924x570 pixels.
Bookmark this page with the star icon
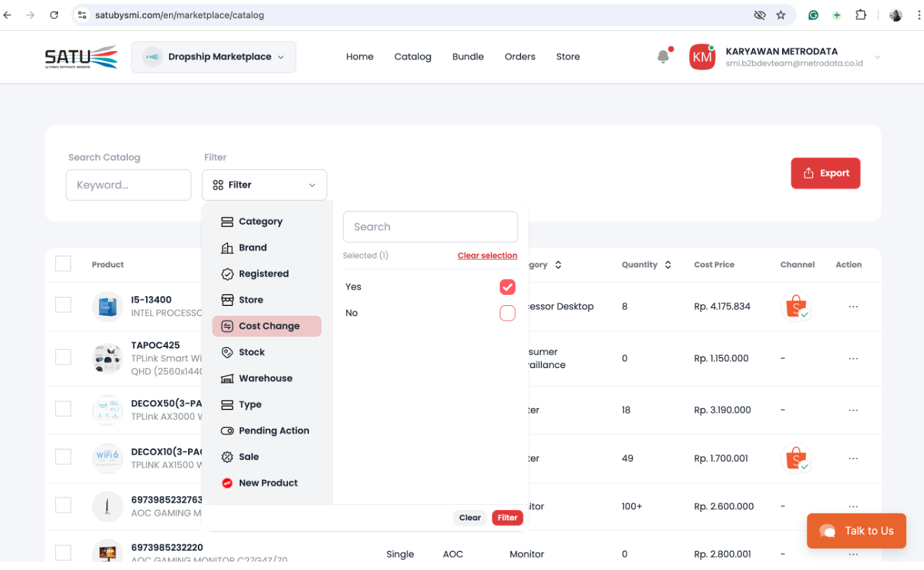781,15
